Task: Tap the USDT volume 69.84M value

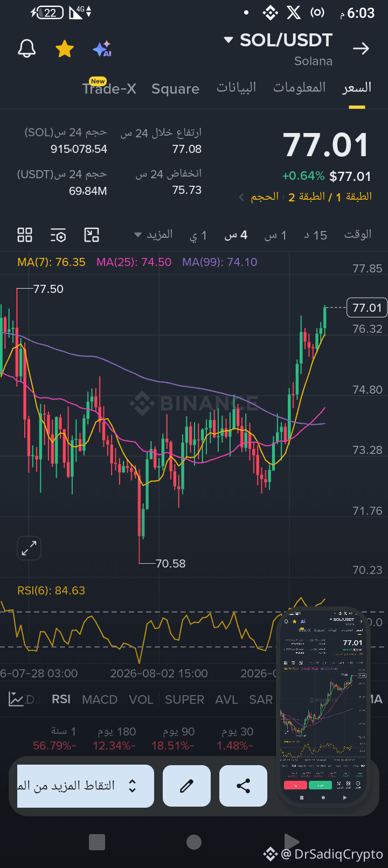Action: (x=88, y=191)
